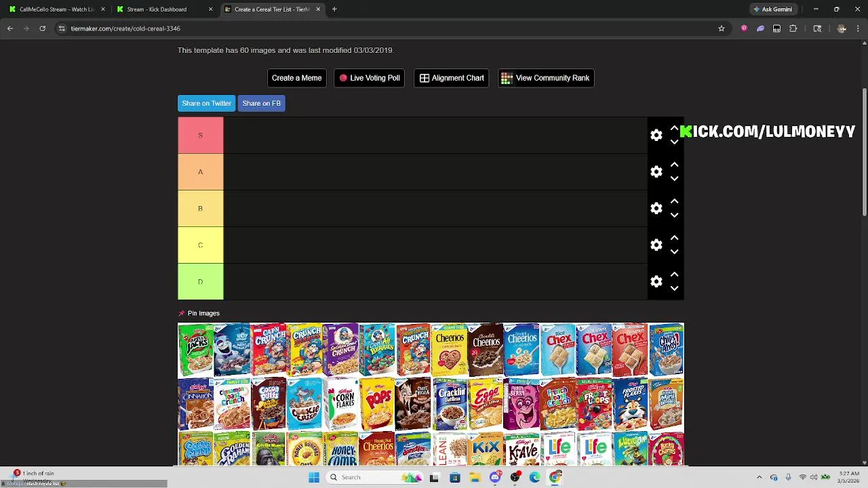Close the Kick Dashboard tab
This screenshot has height=488, width=868.
tap(210, 9)
